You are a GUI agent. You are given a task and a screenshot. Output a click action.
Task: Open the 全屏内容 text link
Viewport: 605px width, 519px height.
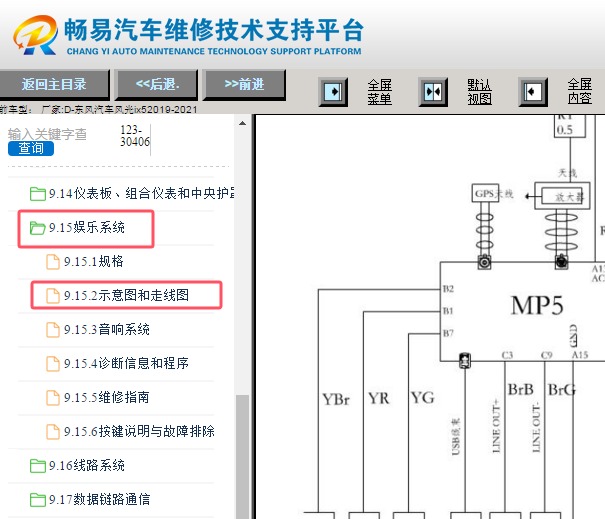[x=579, y=91]
